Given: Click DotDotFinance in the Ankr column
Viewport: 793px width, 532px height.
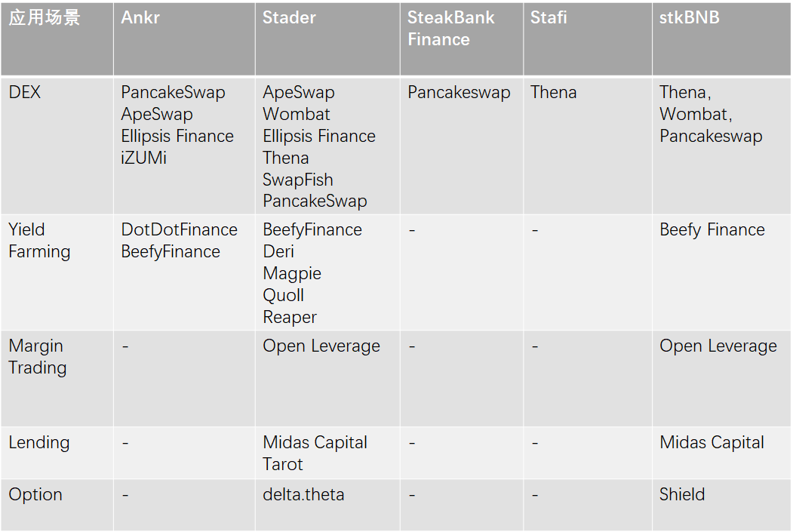Looking at the screenshot, I should [179, 230].
